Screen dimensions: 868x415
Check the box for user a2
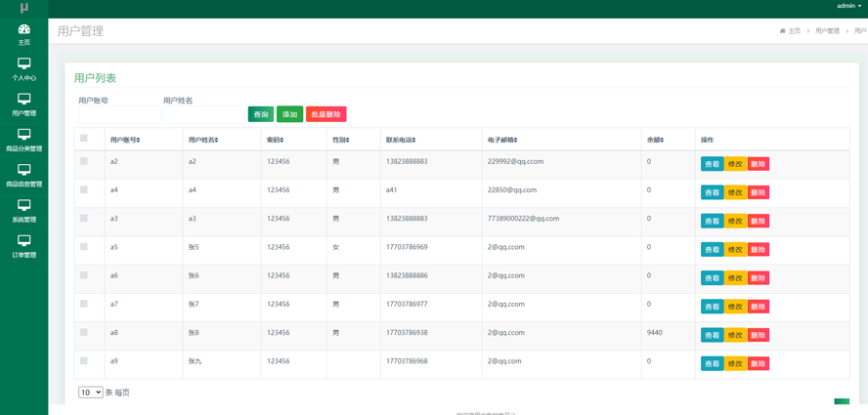[x=84, y=161]
